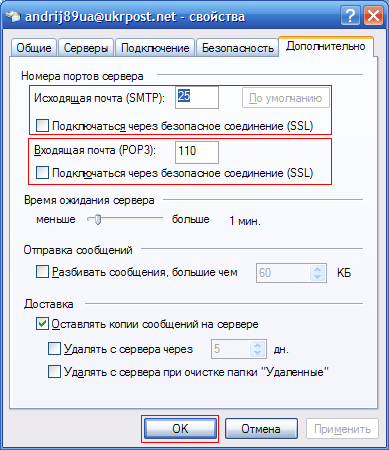389x450 pixels.
Task: Increase message size KB spinner up arrow
Action: (318, 269)
